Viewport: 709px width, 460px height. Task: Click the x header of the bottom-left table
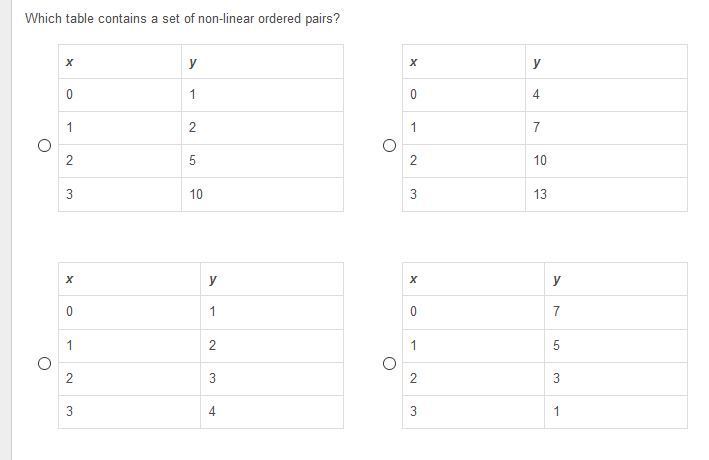(69, 280)
